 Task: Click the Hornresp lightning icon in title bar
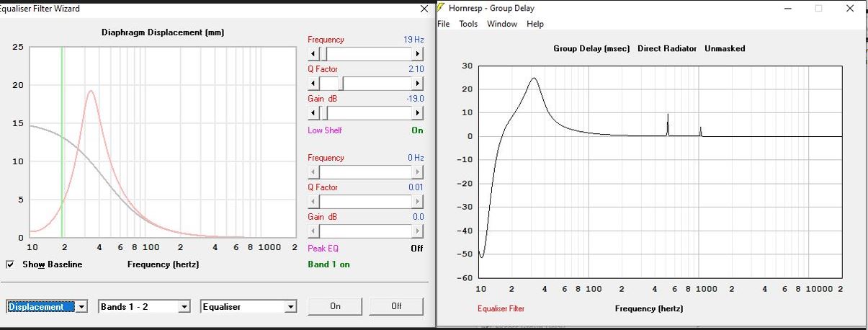click(442, 8)
